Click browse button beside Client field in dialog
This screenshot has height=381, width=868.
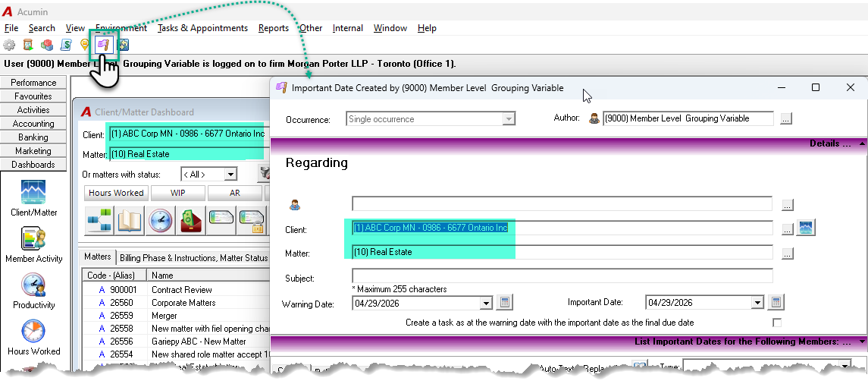tap(788, 228)
